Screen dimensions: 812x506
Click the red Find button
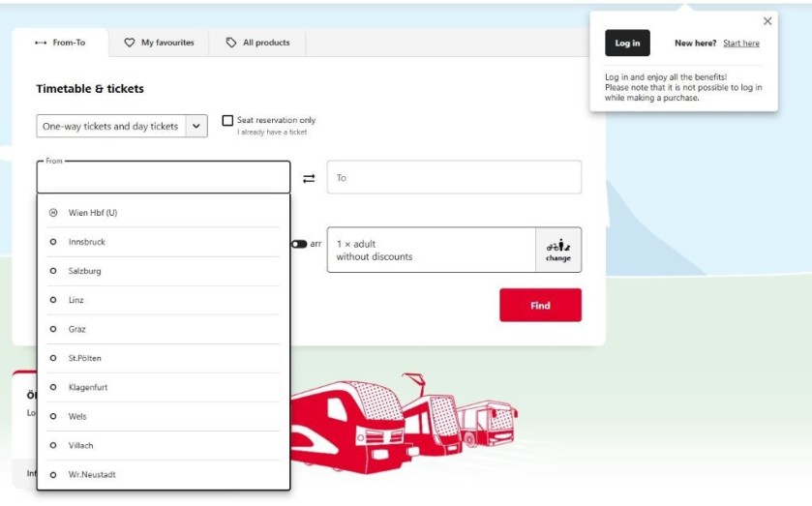click(x=540, y=305)
